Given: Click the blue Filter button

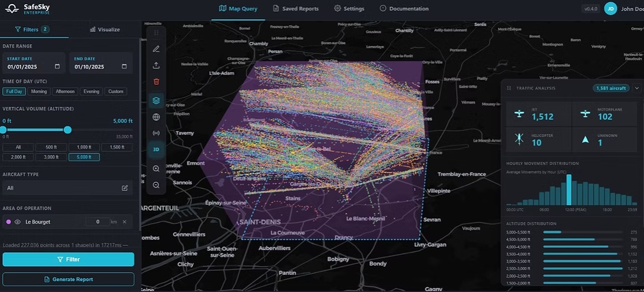Looking at the screenshot, I should (68, 259).
